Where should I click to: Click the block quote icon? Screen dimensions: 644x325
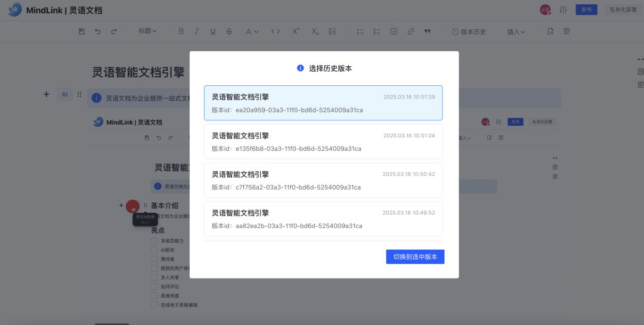[427, 31]
